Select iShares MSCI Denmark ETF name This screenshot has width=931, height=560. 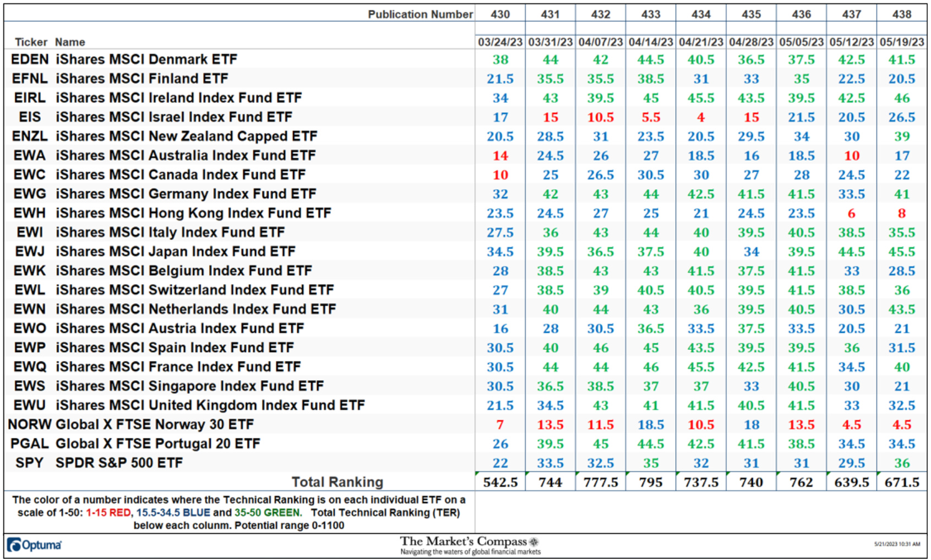click(x=146, y=59)
